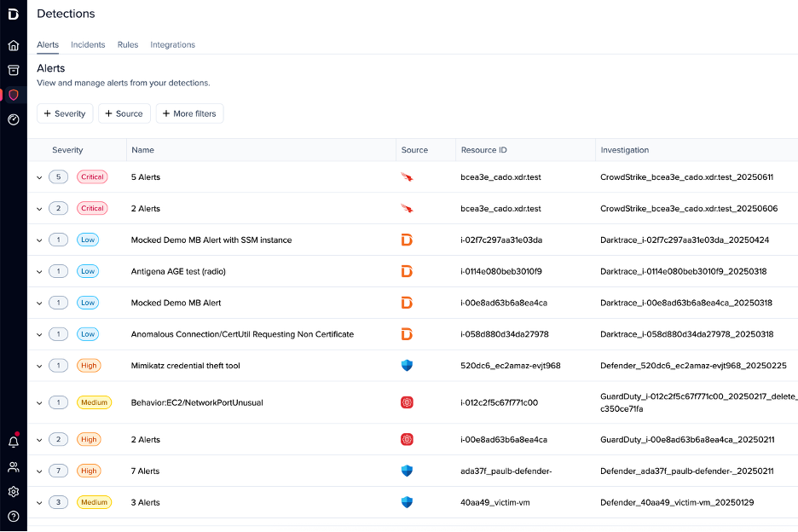The image size is (798, 532).
Task: Open the users icon in sidebar
Action: tap(13, 466)
